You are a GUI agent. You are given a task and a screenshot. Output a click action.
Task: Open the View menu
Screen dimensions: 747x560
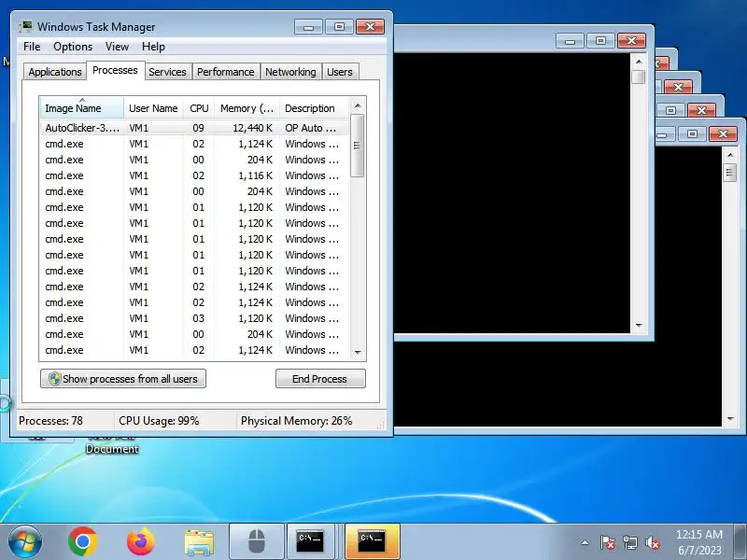tap(118, 47)
